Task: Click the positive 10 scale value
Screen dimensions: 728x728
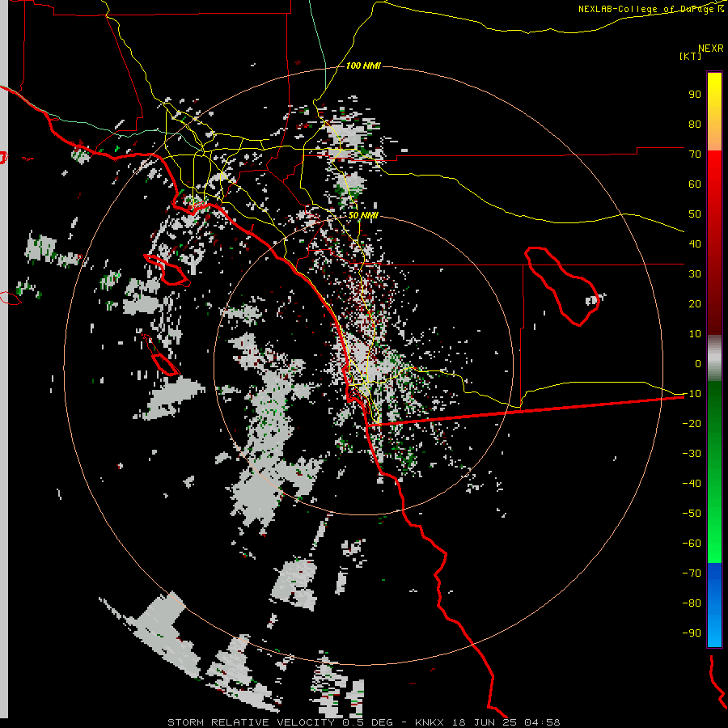Action: pyautogui.click(x=695, y=334)
